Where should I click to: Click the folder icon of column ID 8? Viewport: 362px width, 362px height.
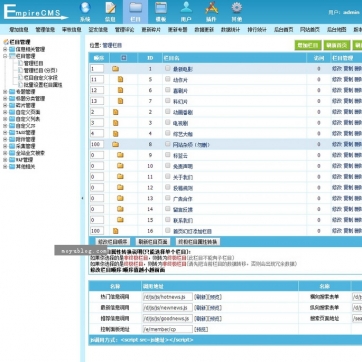pyautogui.click(x=115, y=144)
